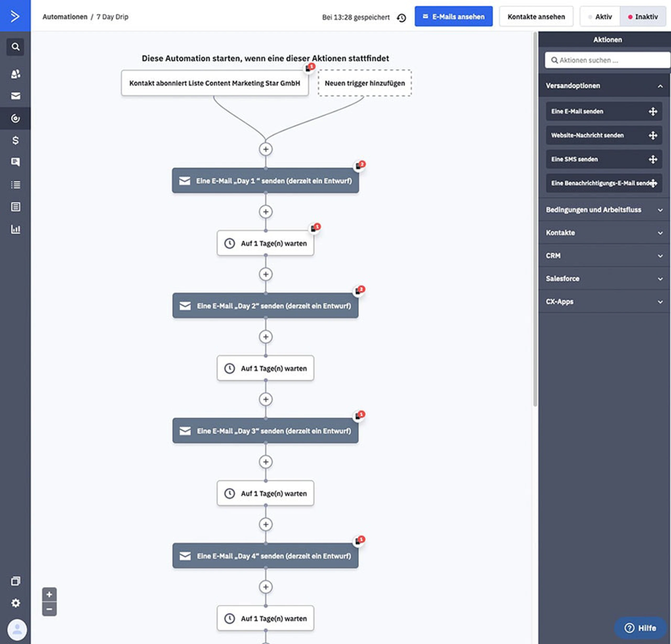Open Campaigns envelope icon in sidebar
This screenshot has width=671, height=644.
coord(15,96)
